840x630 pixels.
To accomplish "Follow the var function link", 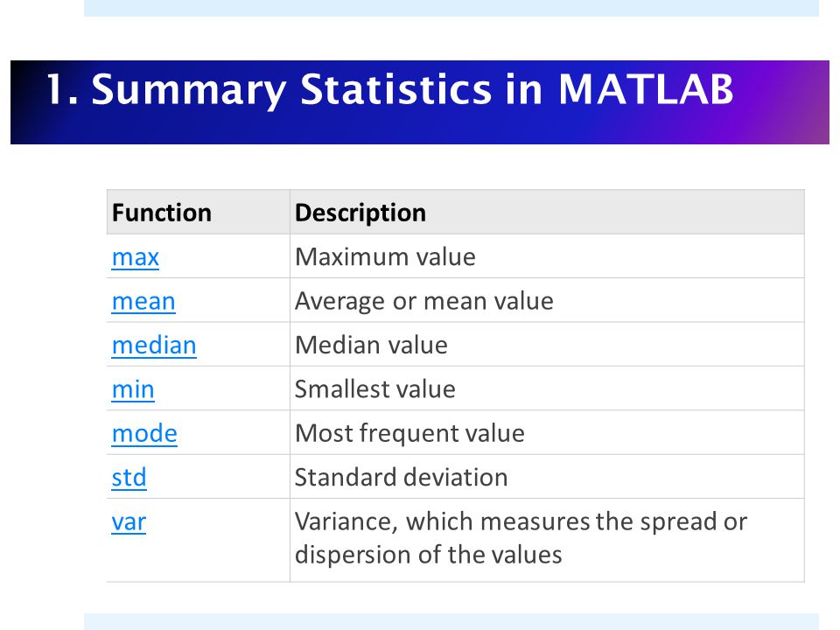I will pyautogui.click(x=129, y=521).
